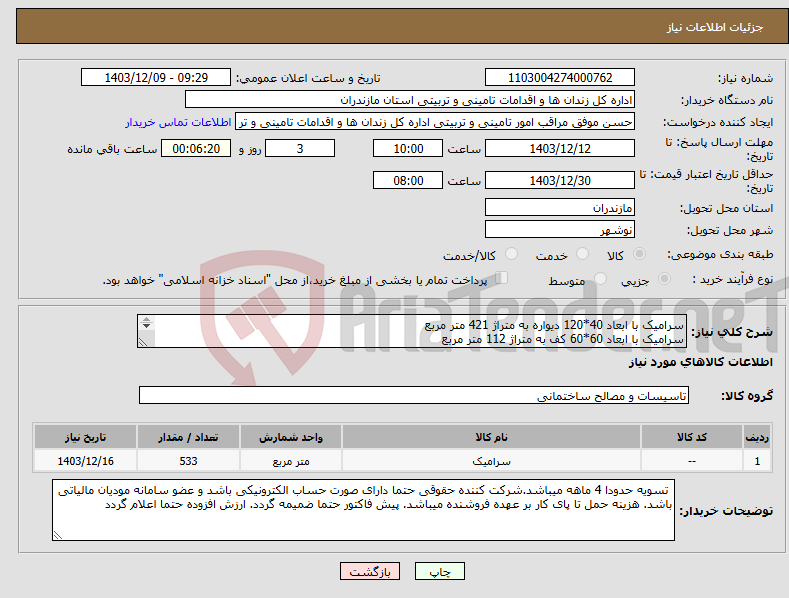This screenshot has width=789, height=598.
Task: Select the کالا/خدمت radio button
Action: coord(511,254)
